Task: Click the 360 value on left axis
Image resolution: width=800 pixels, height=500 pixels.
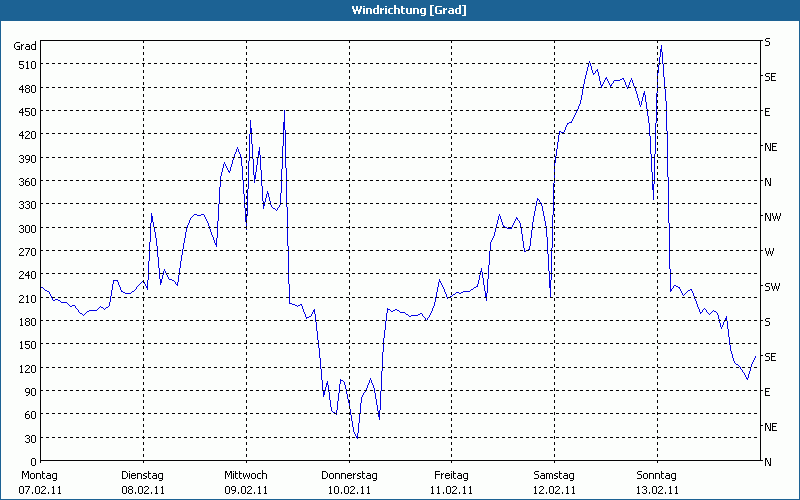Action: (28, 182)
